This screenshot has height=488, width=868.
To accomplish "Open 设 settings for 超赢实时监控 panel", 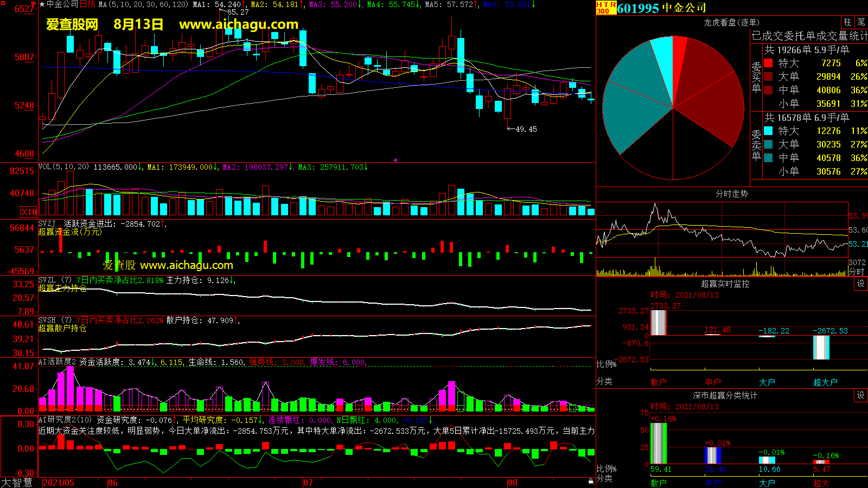I will point(861,284).
